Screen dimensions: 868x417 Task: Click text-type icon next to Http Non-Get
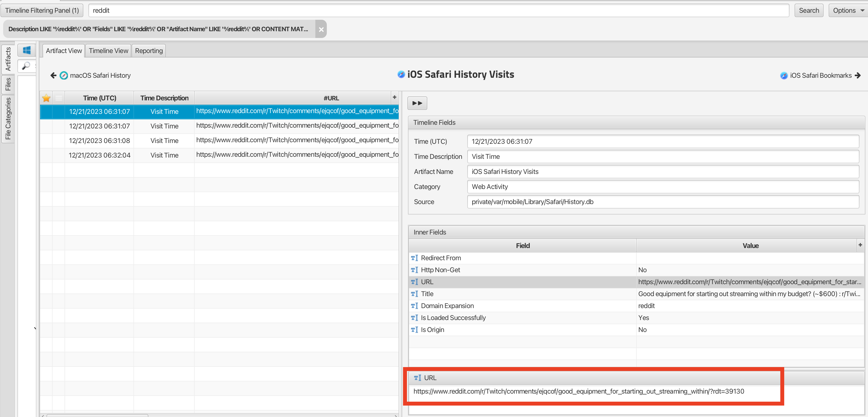pos(414,270)
